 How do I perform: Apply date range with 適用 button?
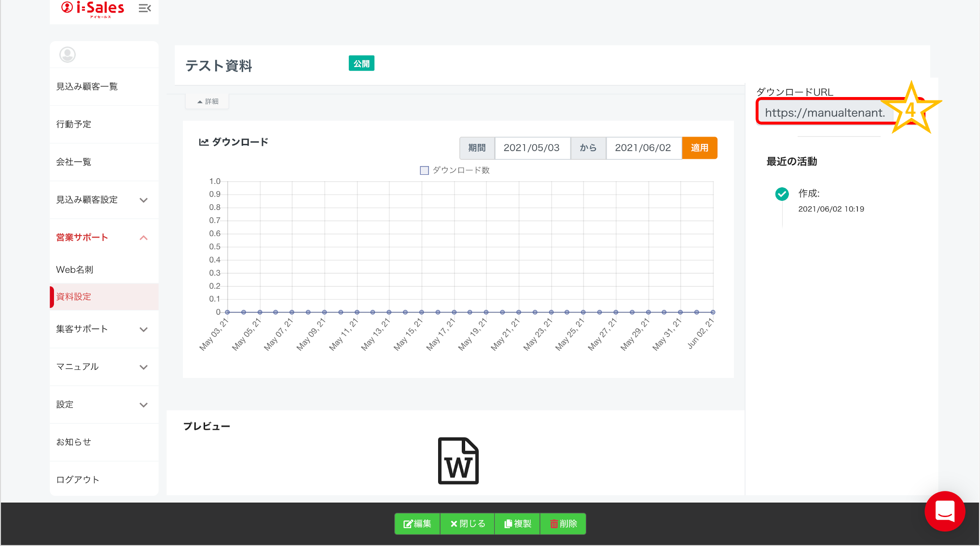(x=699, y=148)
